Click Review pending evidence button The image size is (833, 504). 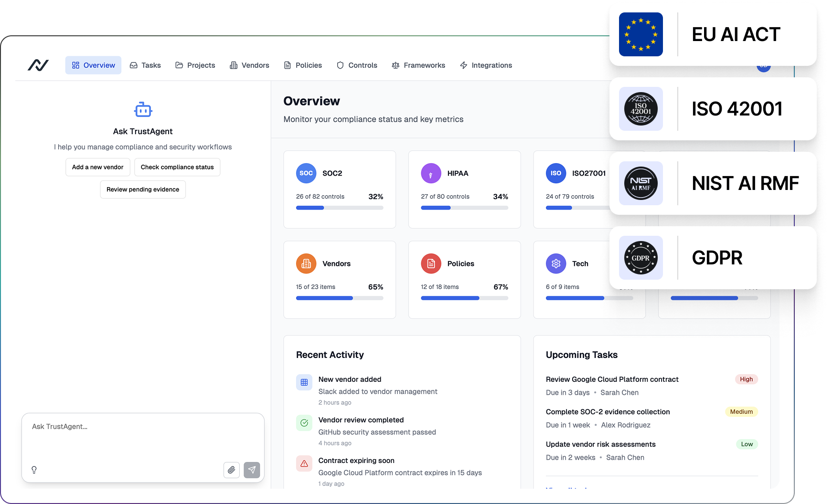click(143, 189)
